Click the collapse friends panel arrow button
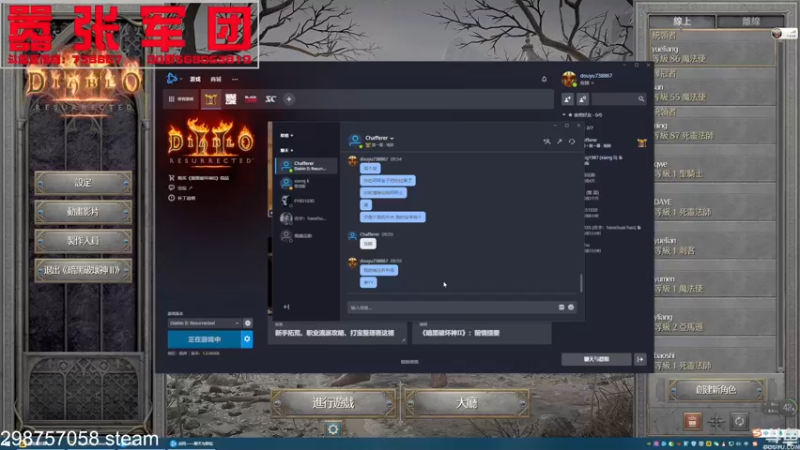This screenshot has width=800, height=450. 640,360
